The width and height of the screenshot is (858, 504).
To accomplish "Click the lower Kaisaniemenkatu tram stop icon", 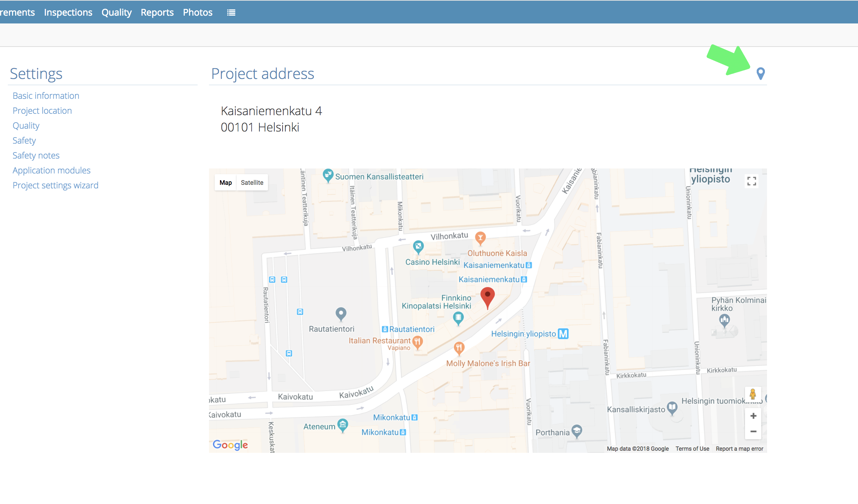I will [x=524, y=279].
